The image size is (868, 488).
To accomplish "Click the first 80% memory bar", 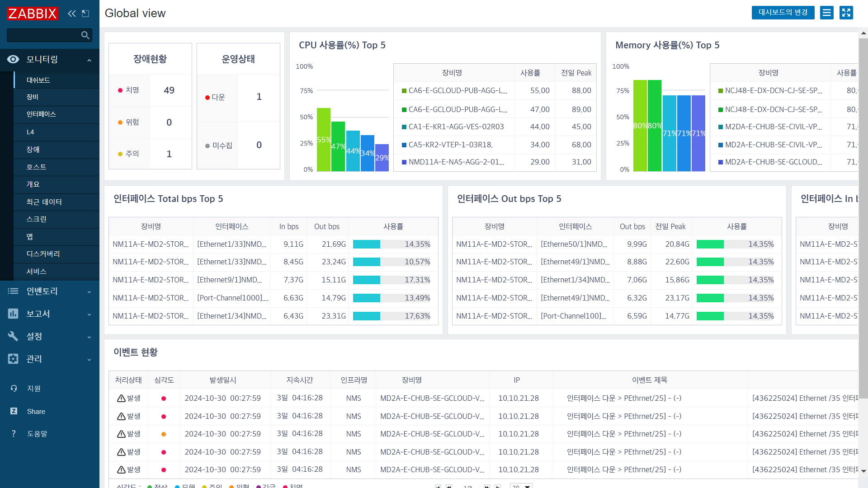I will tap(640, 126).
